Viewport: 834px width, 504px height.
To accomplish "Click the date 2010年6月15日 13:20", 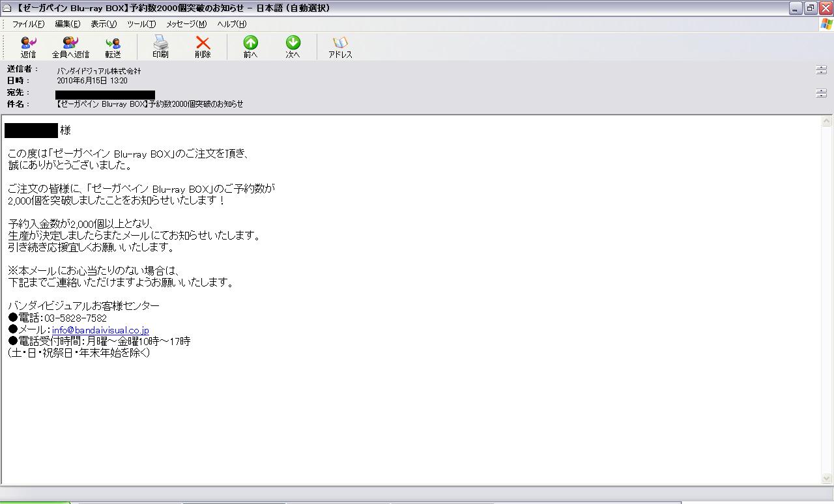I will 92,81.
